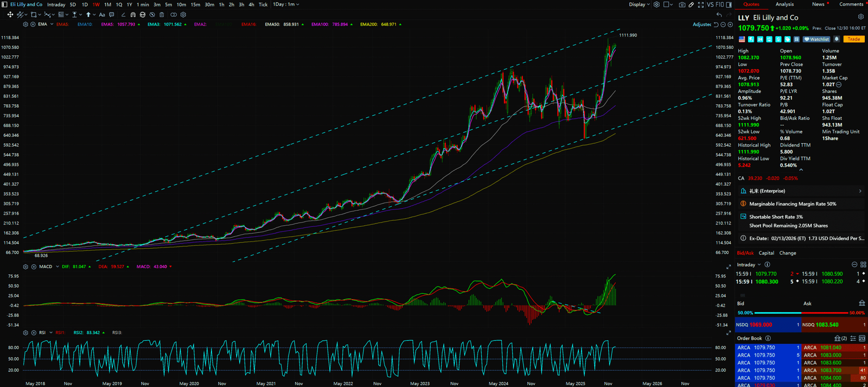Select the magnet snap drawing tool
This screenshot has width=868, height=387.
pyautogui.click(x=133, y=15)
